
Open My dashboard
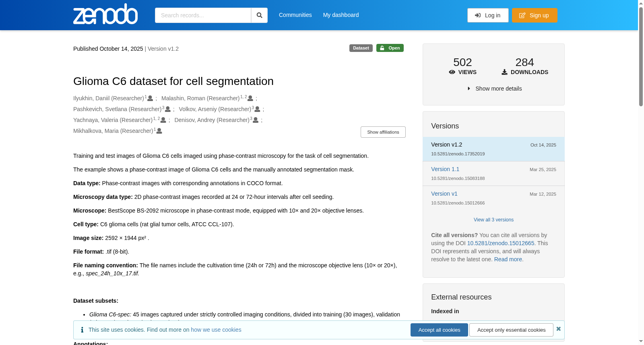pos(341,15)
